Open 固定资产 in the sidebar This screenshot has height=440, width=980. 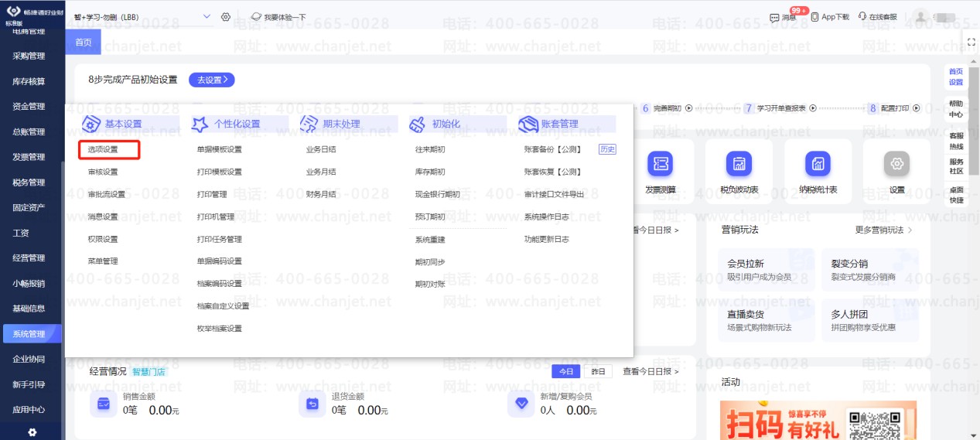click(x=29, y=207)
